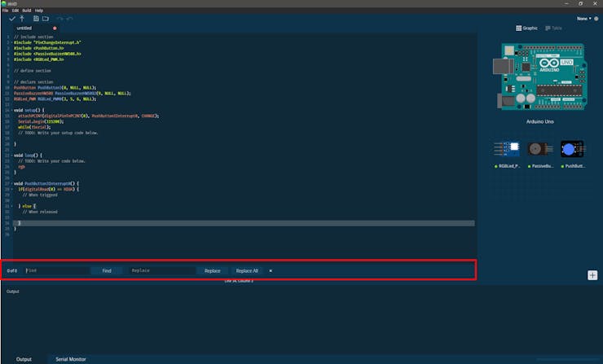Screen dimensions: 603x364
Task: Collapse the else block fold arrow
Action: tap(12, 206)
